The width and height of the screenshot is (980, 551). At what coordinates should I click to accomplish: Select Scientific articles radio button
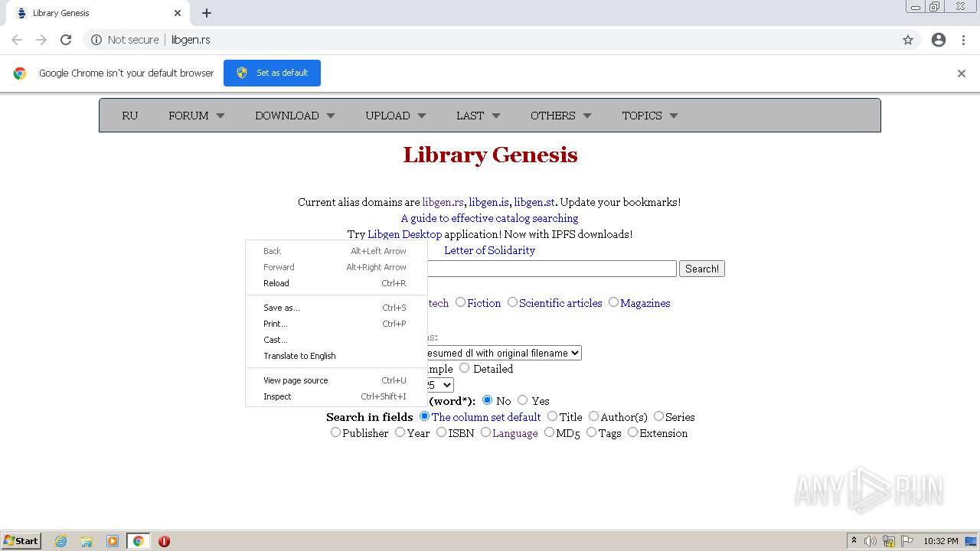512,302
